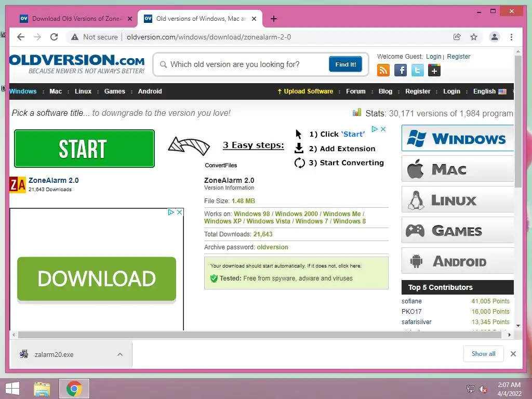Open the RSS feed icon

click(383, 70)
